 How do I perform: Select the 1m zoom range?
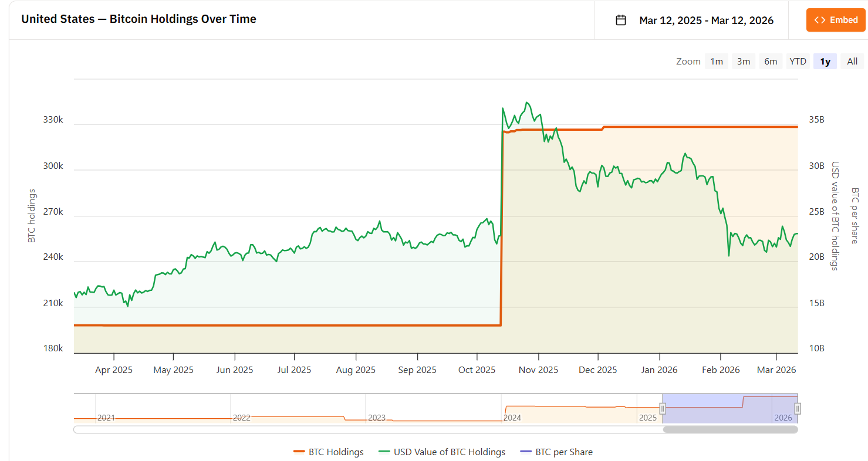[717, 62]
